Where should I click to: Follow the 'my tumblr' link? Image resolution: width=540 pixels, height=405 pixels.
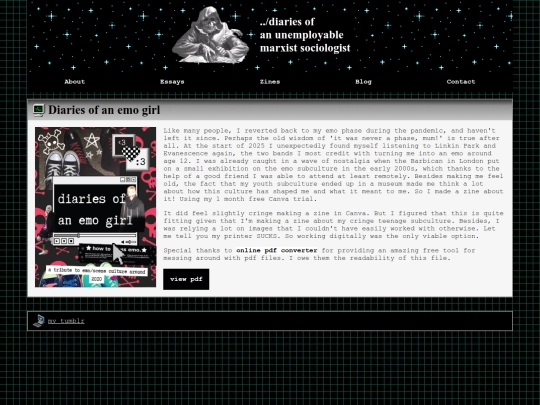point(66,321)
